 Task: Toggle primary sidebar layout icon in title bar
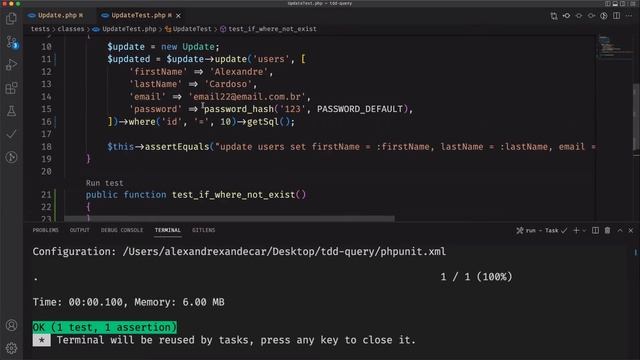(607, 4)
